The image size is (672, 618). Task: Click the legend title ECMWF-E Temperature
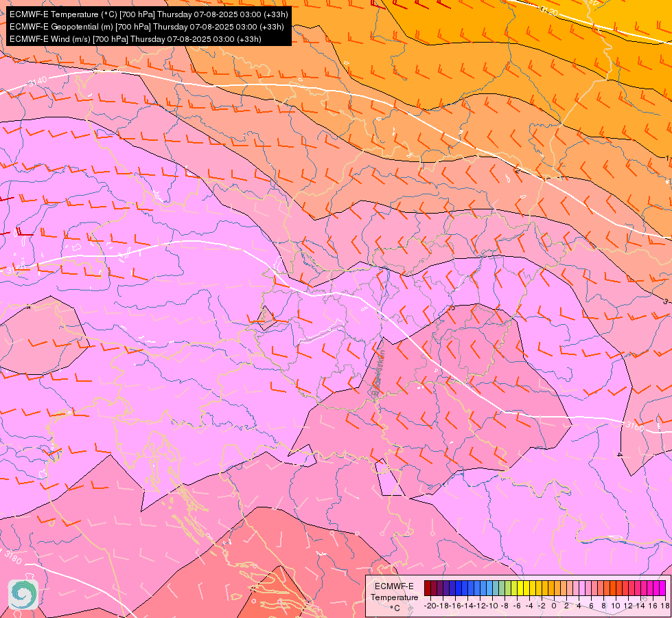395,592
